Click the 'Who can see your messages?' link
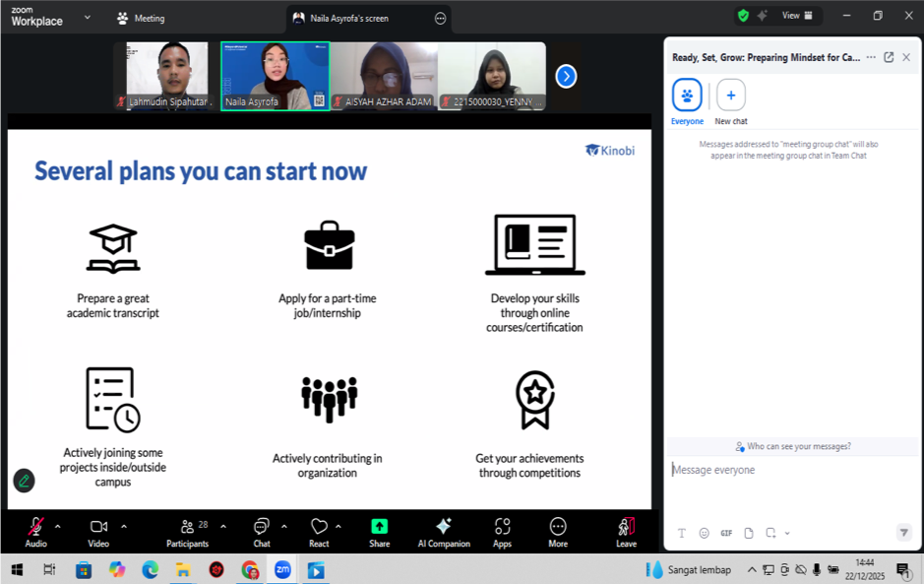The width and height of the screenshot is (924, 584). 792,446
